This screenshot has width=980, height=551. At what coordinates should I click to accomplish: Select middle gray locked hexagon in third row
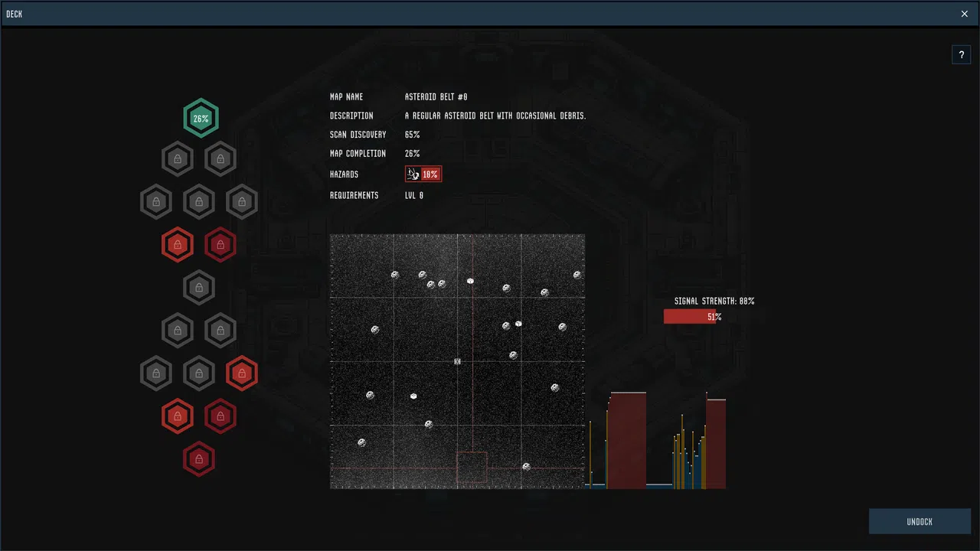tap(199, 202)
